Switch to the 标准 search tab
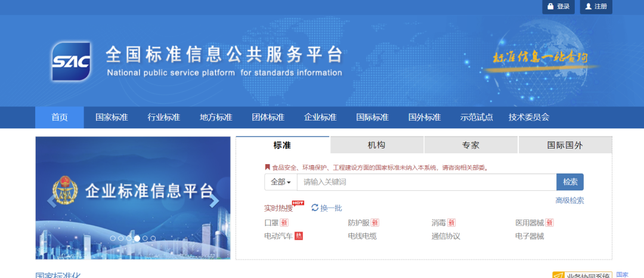644x278 pixels. (x=283, y=145)
